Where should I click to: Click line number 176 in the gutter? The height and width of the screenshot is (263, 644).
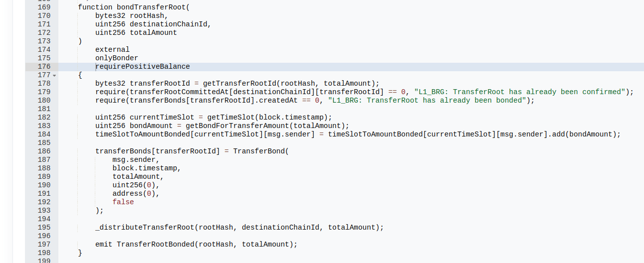click(44, 67)
